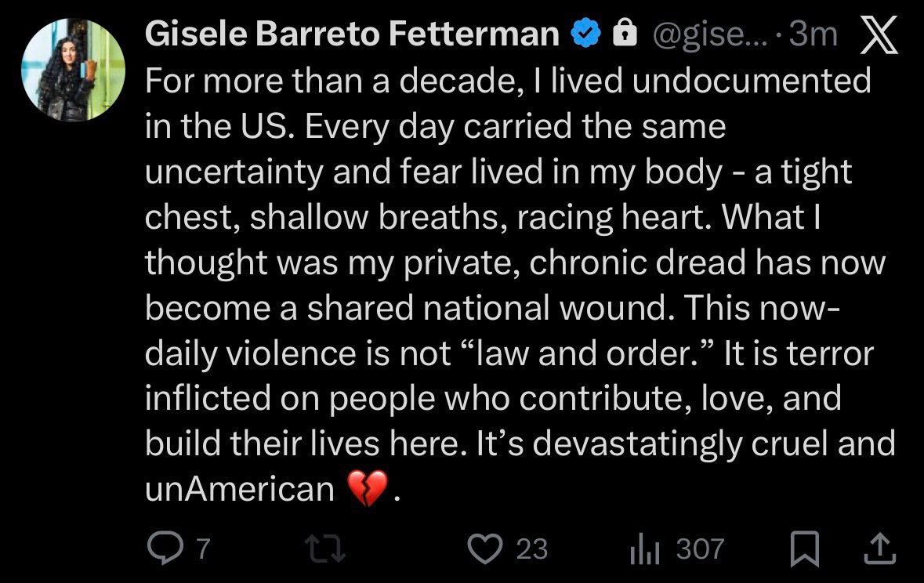Click the display name Gisele Barreto Fetterman
Viewport: 924px width, 583px height.
coord(353,33)
